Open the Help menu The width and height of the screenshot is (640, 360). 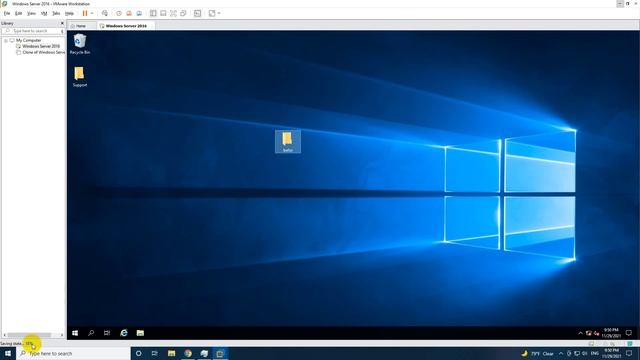(x=69, y=13)
